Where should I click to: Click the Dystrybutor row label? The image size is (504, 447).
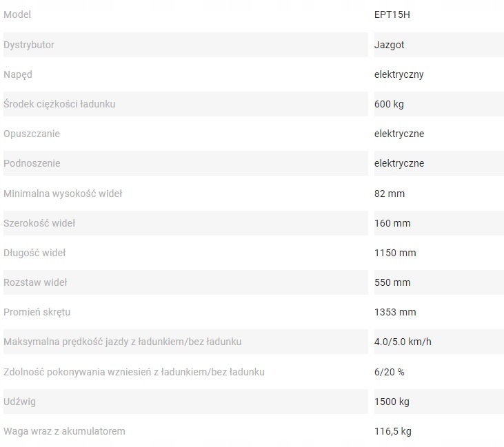pyautogui.click(x=29, y=45)
